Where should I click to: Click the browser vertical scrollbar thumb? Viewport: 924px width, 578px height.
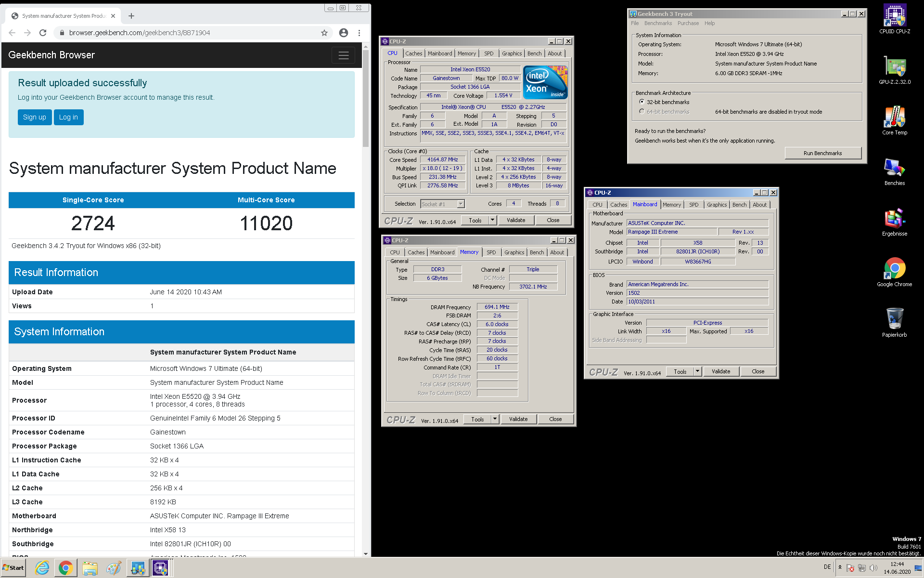point(366,99)
